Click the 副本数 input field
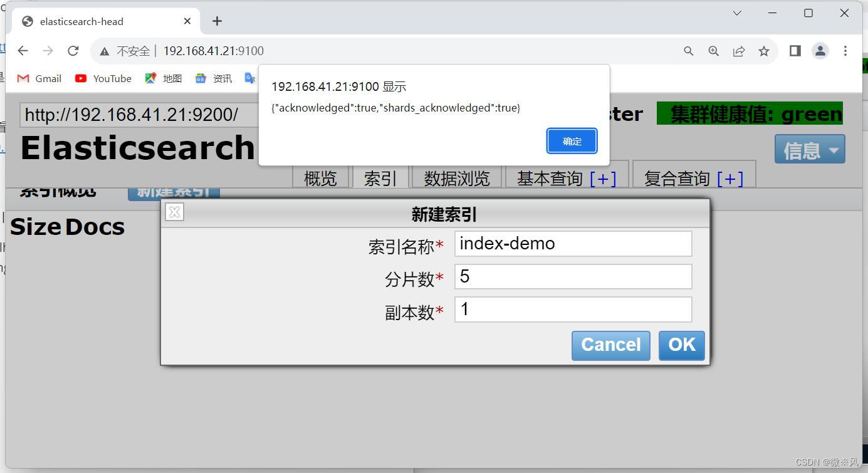Image resolution: width=868 pixels, height=473 pixels. (x=573, y=309)
